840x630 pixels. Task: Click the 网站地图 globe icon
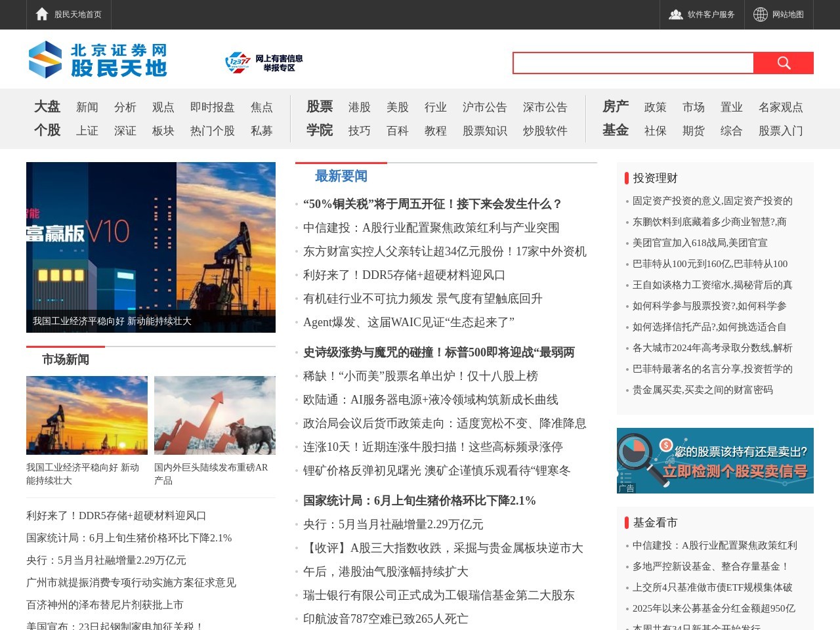(760, 14)
